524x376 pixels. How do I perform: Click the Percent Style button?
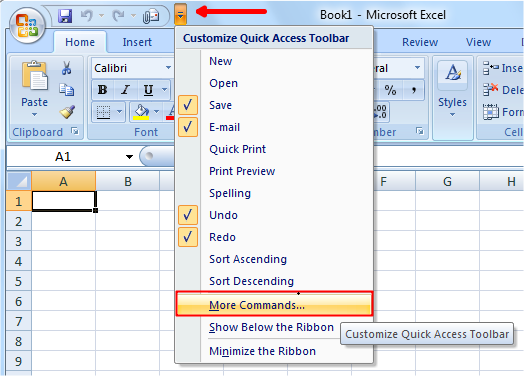tap(390, 90)
